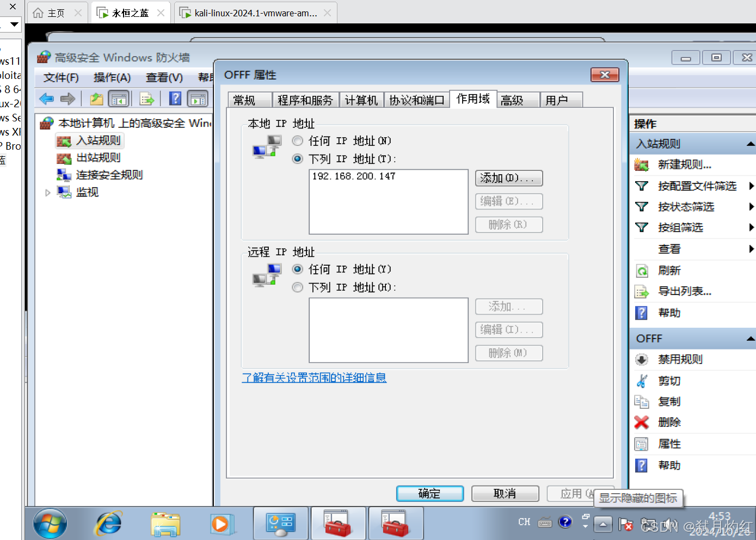The height and width of the screenshot is (540, 756).
Task: Switch to the 用户 tab
Action: click(561, 100)
